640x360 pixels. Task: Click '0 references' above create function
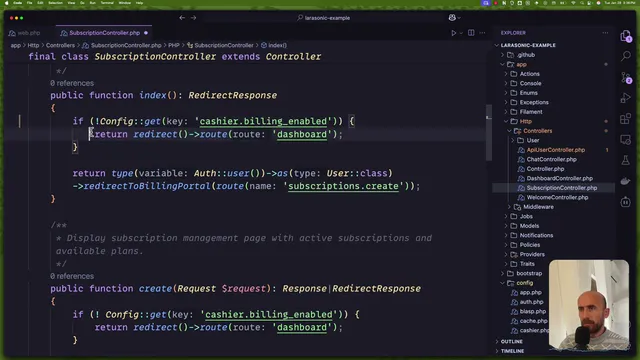click(x=72, y=276)
